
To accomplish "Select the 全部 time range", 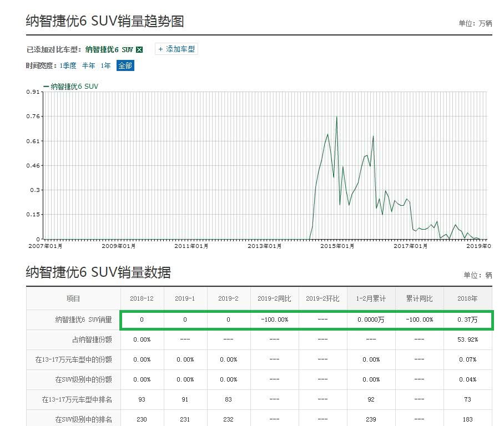I will 125,66.
